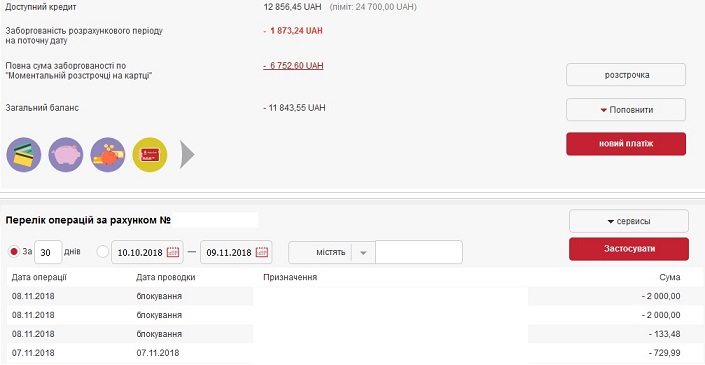The width and height of the screenshot is (705, 365).
Task: Open the 'сервисы' dropdown menu
Action: pos(629,221)
